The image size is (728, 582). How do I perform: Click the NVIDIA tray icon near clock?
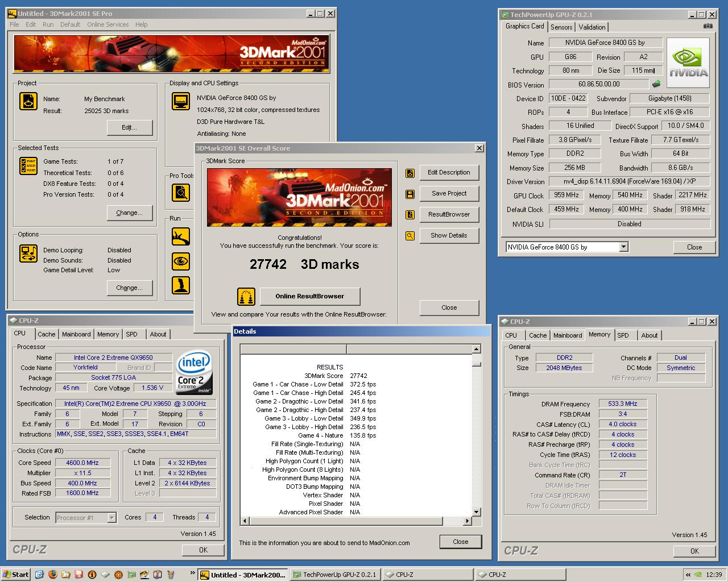(x=697, y=575)
